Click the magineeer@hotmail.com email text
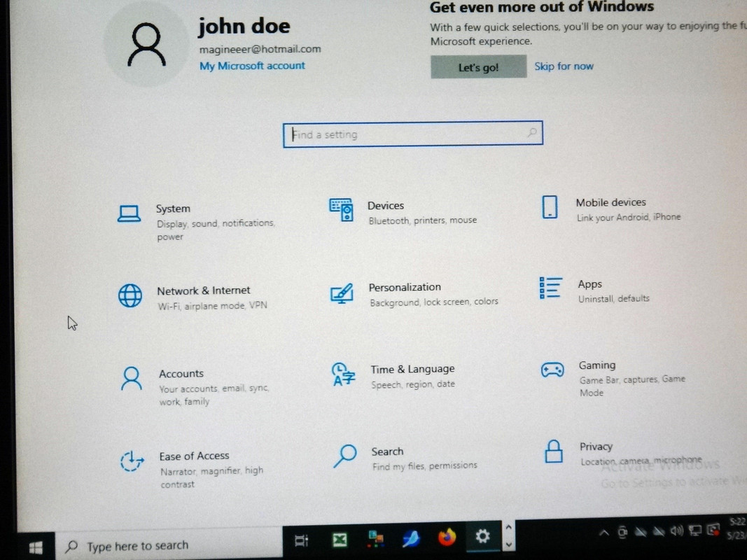 click(260, 49)
